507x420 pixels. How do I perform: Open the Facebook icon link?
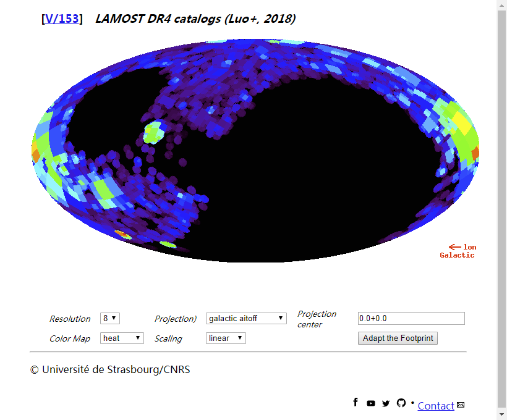click(x=356, y=402)
